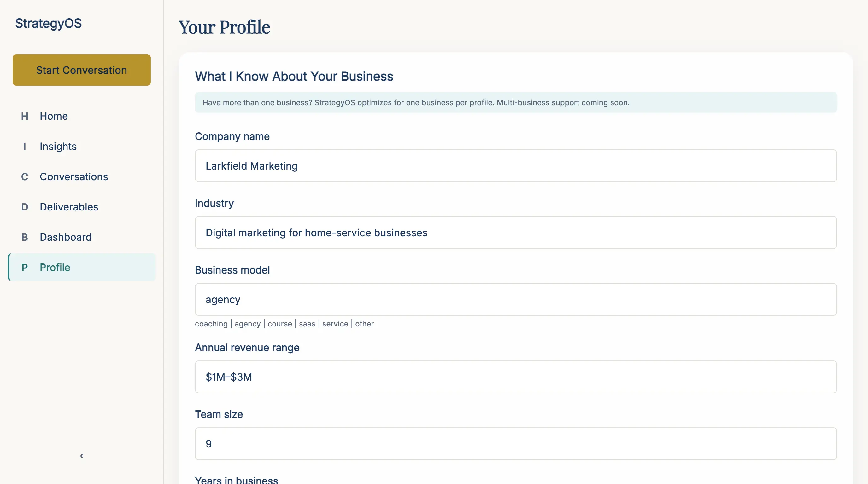This screenshot has height=484, width=868.
Task: Click the 'other' option hint text
Action: point(365,324)
